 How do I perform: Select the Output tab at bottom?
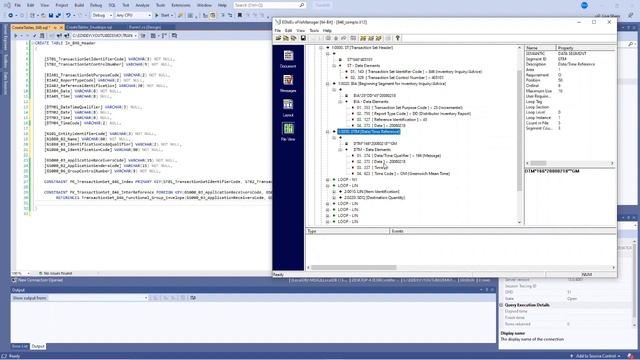coord(38,346)
